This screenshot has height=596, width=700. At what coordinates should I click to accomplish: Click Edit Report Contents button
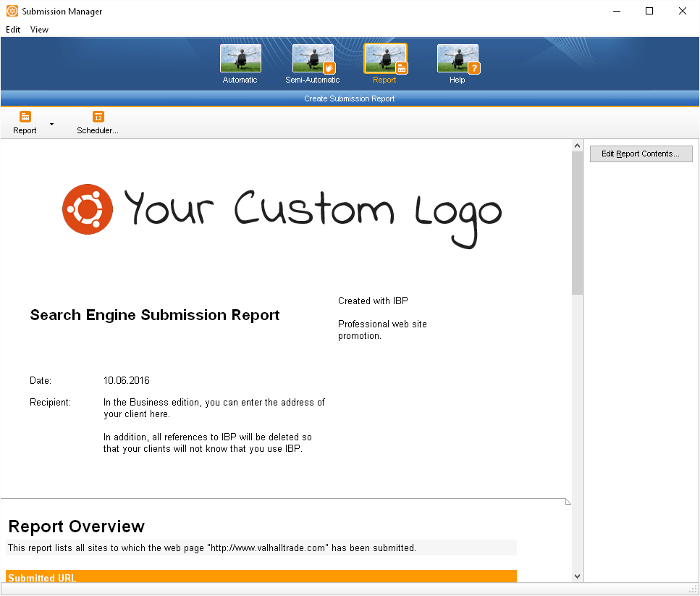point(641,154)
